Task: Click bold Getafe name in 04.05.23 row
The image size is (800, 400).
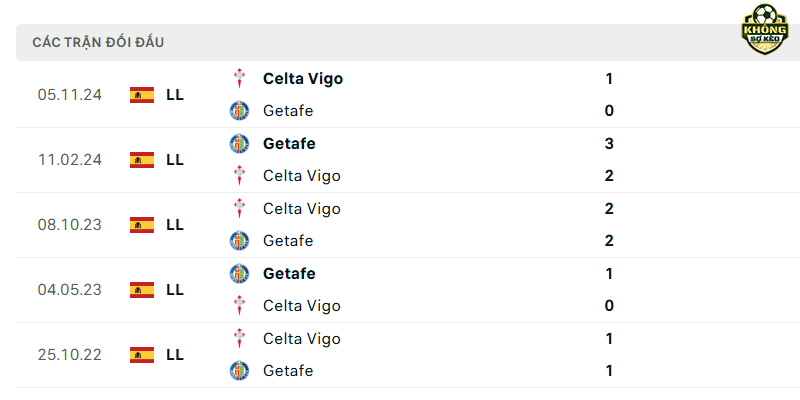Action: point(289,273)
